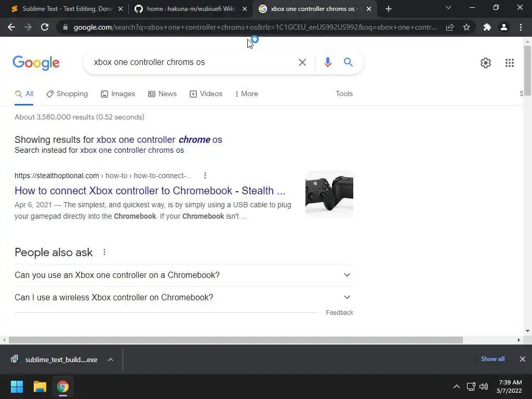Click Chrome icon in taskbar
The width and height of the screenshot is (532, 399).
(x=63, y=387)
